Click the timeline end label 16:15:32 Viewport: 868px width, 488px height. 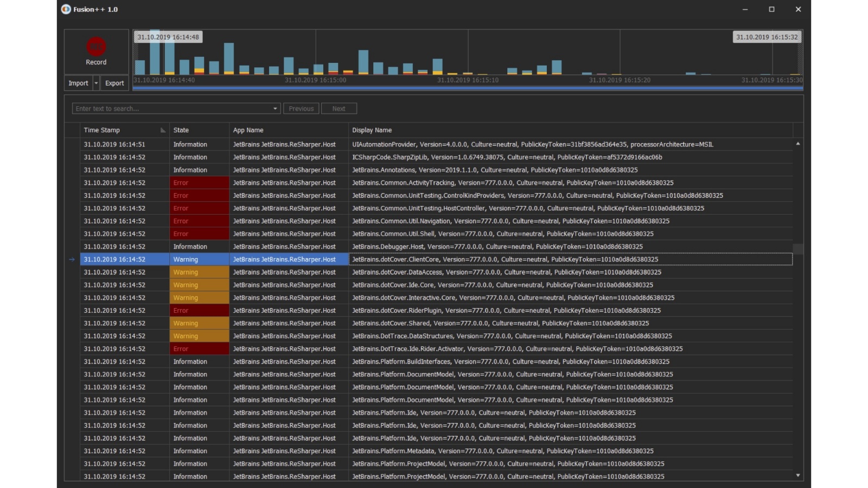tap(767, 37)
